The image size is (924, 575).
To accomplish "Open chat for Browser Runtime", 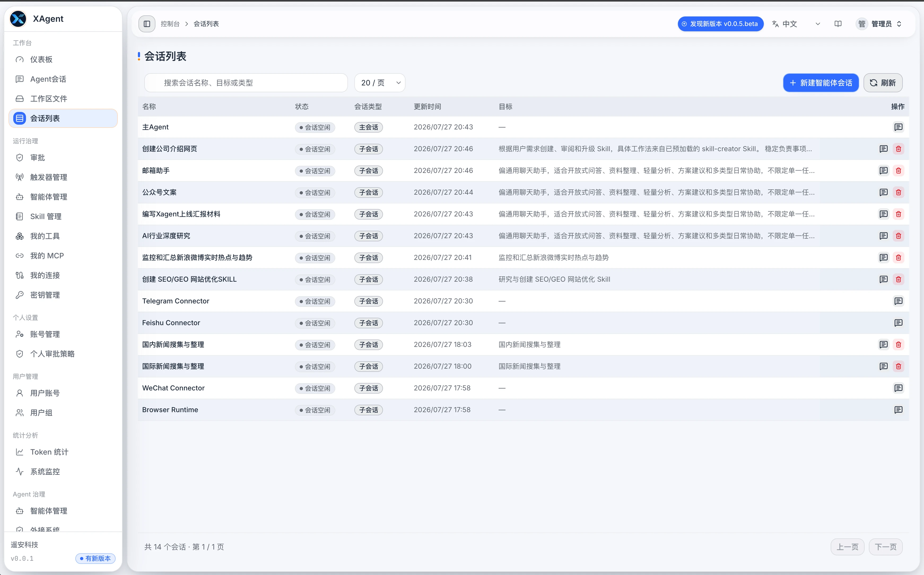I will (x=898, y=410).
